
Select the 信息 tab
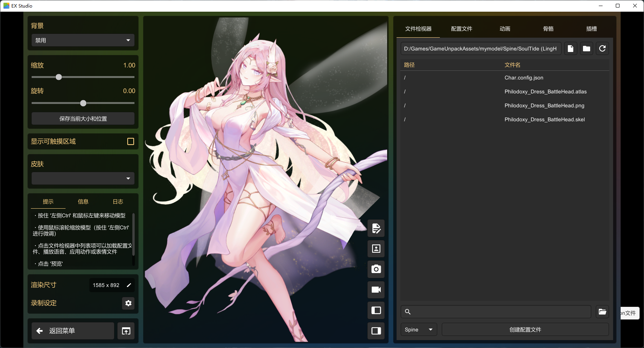pyautogui.click(x=83, y=202)
